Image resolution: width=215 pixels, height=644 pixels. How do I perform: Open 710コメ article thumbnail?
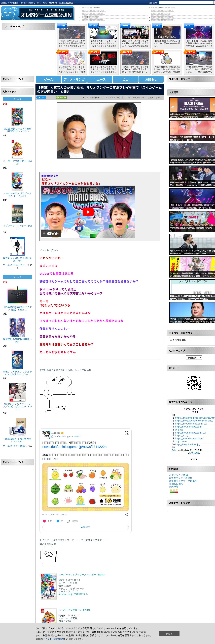click(x=104, y=59)
